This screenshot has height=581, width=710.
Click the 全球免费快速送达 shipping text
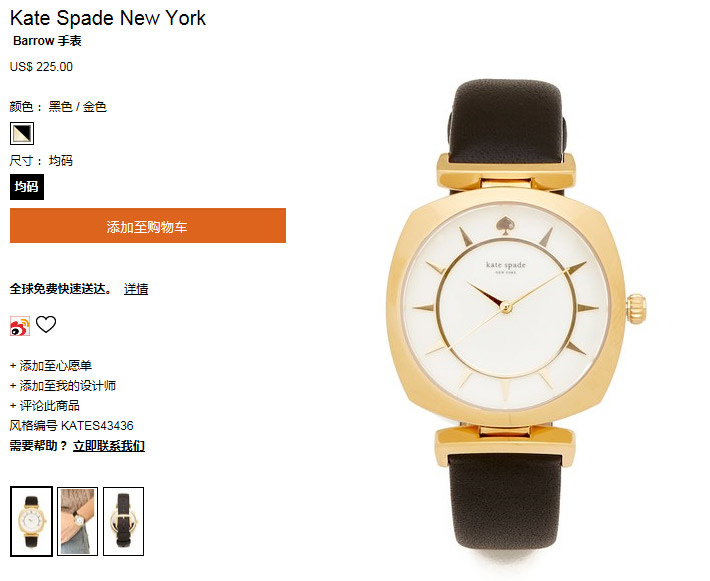tap(61, 289)
